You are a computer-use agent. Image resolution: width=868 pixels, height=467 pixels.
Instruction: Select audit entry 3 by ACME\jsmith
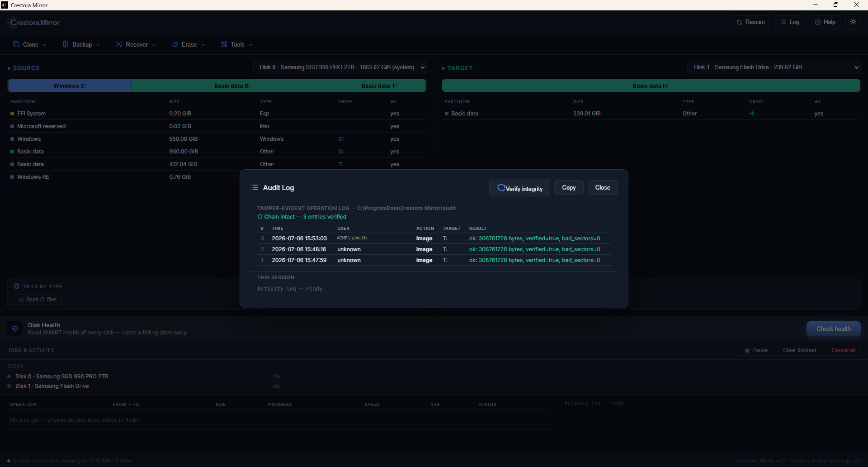click(x=434, y=238)
